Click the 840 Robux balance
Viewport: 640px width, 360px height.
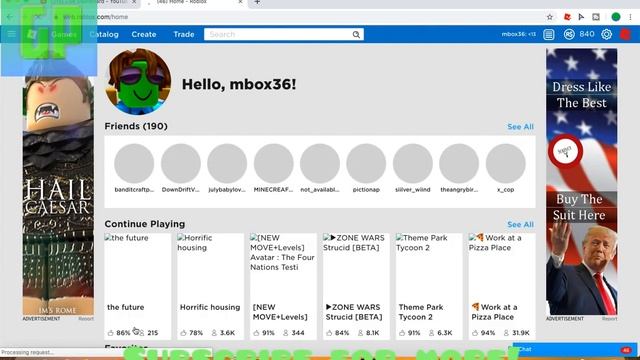[587, 34]
